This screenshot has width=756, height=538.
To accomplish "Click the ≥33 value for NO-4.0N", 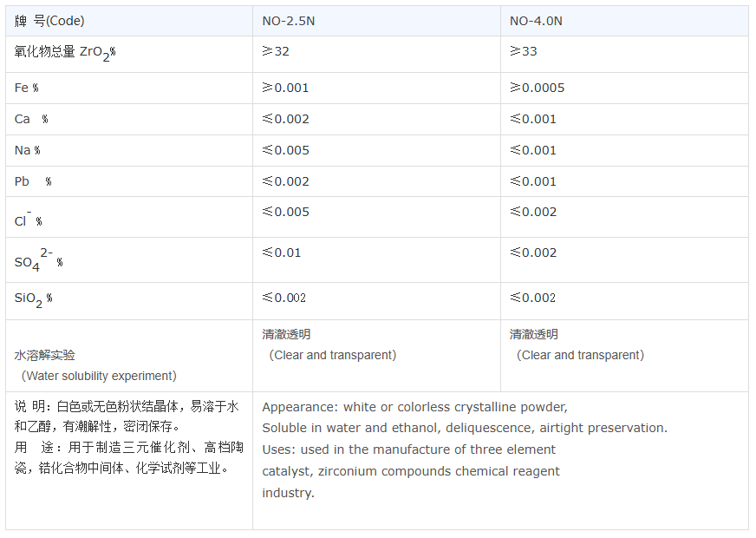I will click(524, 51).
